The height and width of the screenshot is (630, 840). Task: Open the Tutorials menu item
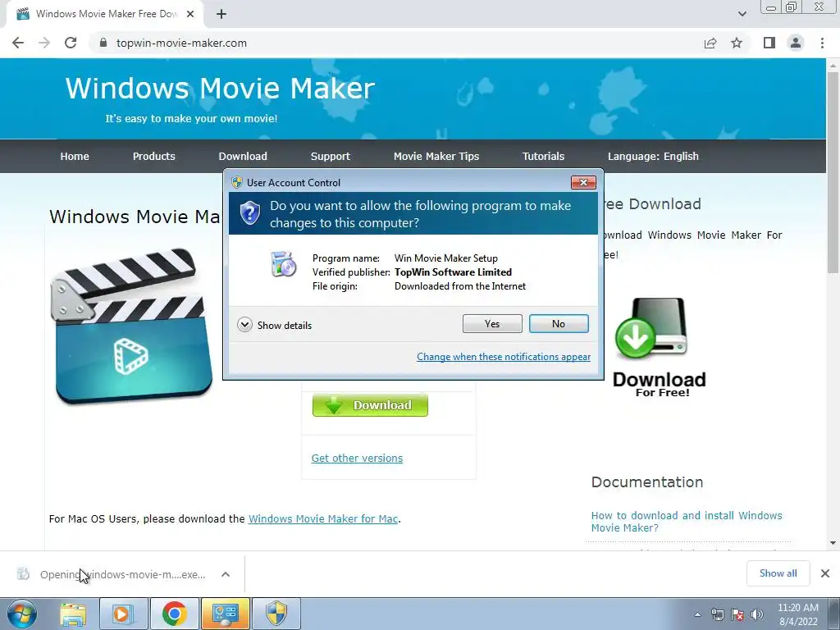tap(543, 157)
